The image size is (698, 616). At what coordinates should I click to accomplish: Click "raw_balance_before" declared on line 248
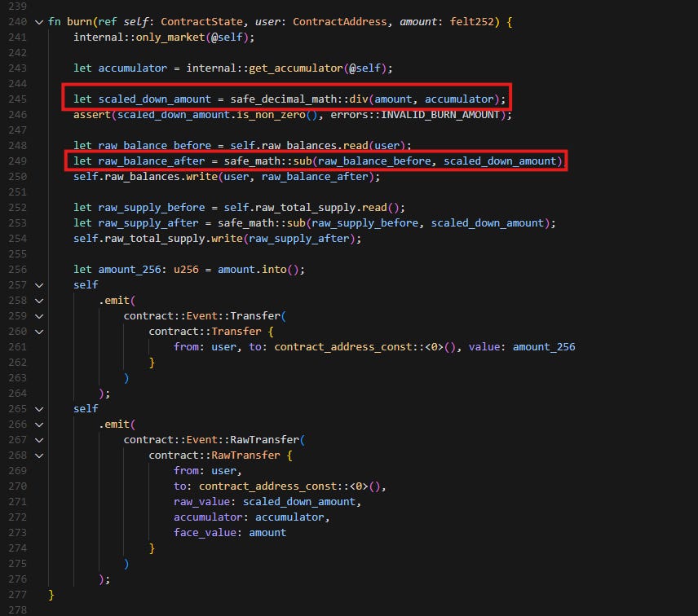pos(154,145)
